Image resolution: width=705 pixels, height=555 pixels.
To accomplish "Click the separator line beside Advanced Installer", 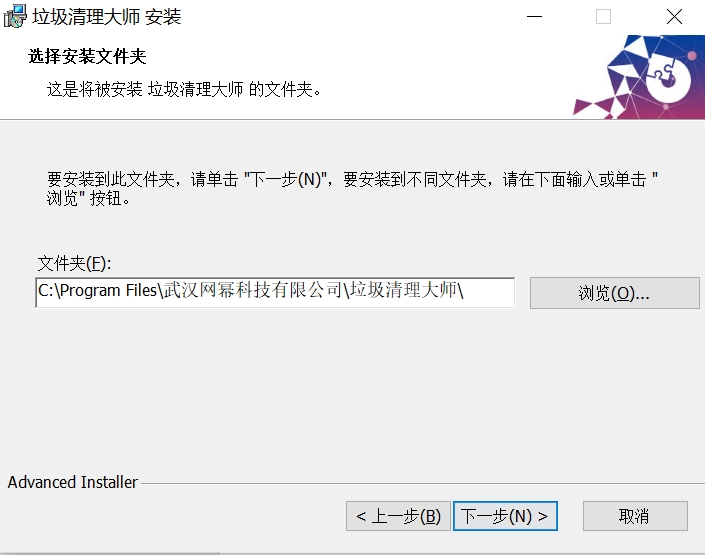I will [423, 484].
